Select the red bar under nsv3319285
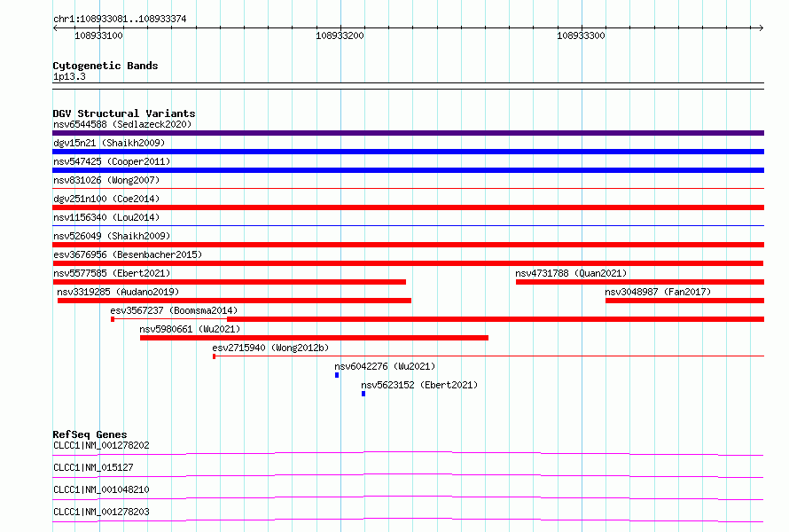 235,301
